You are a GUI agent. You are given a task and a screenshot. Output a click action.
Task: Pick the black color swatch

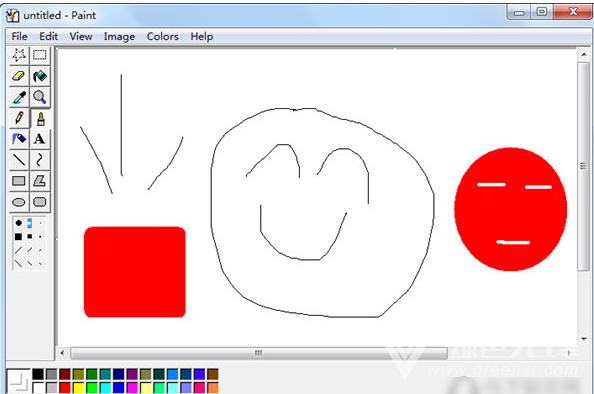click(x=38, y=374)
